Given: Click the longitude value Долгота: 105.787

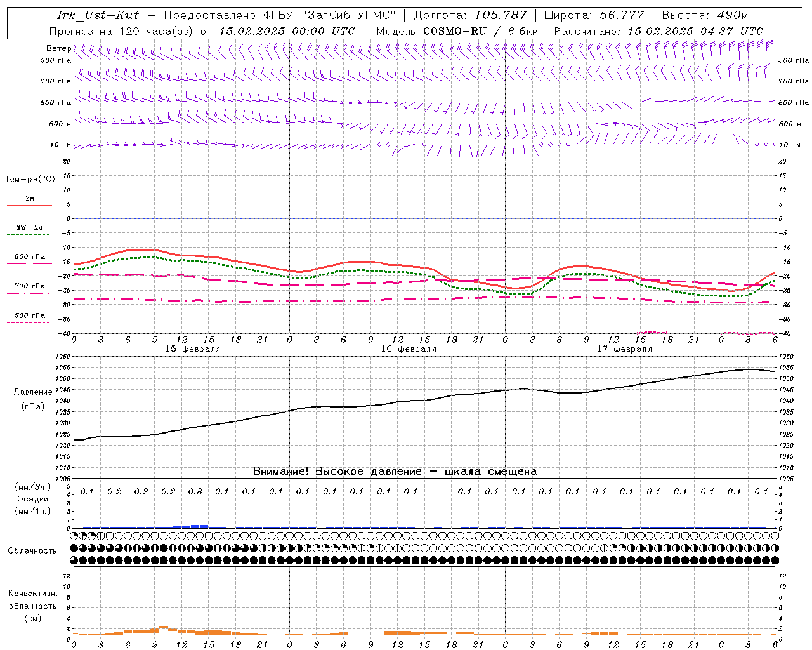Looking at the screenshot, I should tap(470, 15).
